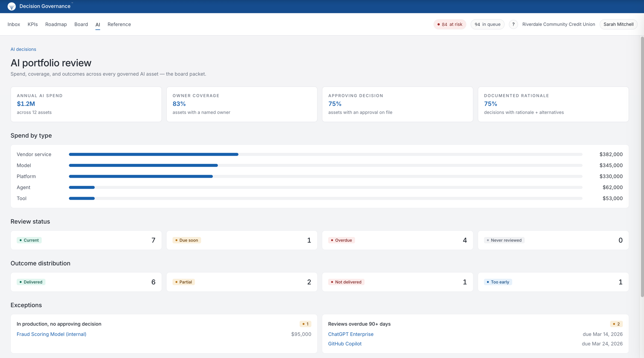
Task: Click the Exceptions section heading
Action: pos(26,305)
